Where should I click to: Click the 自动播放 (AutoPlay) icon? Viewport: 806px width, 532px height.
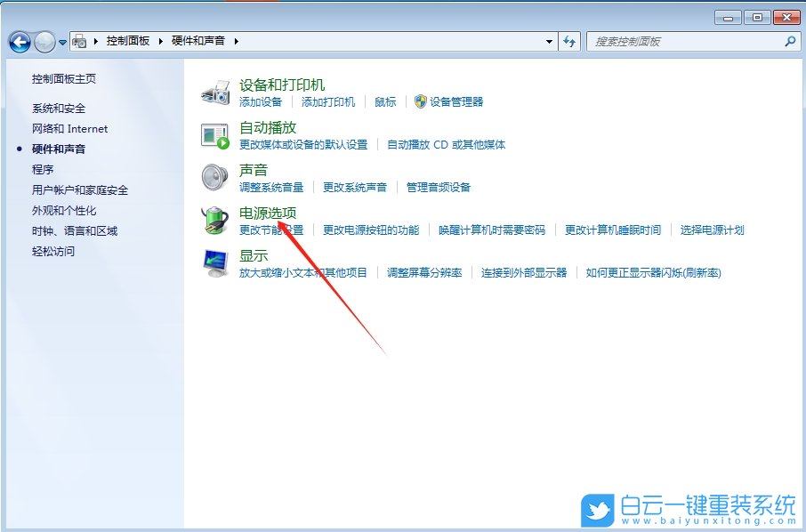pos(214,134)
